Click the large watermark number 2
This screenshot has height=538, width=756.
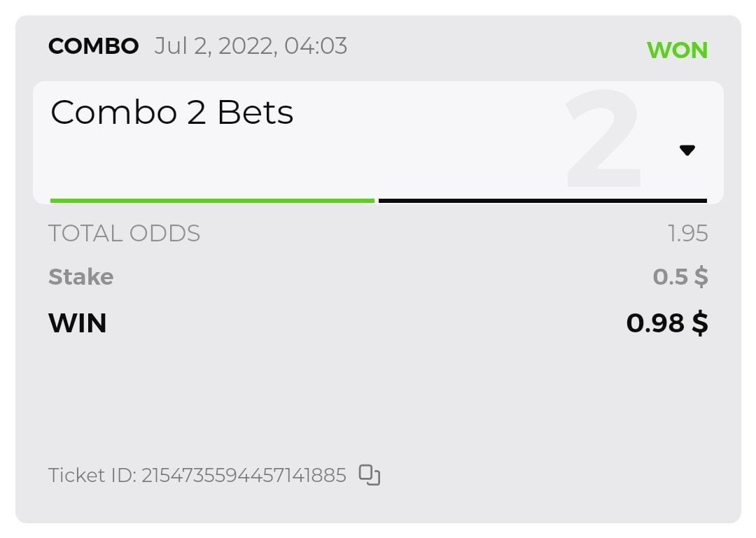603,140
